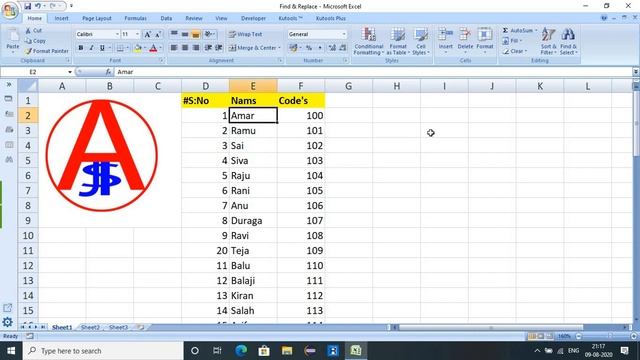Click Type here to search box

103,351
